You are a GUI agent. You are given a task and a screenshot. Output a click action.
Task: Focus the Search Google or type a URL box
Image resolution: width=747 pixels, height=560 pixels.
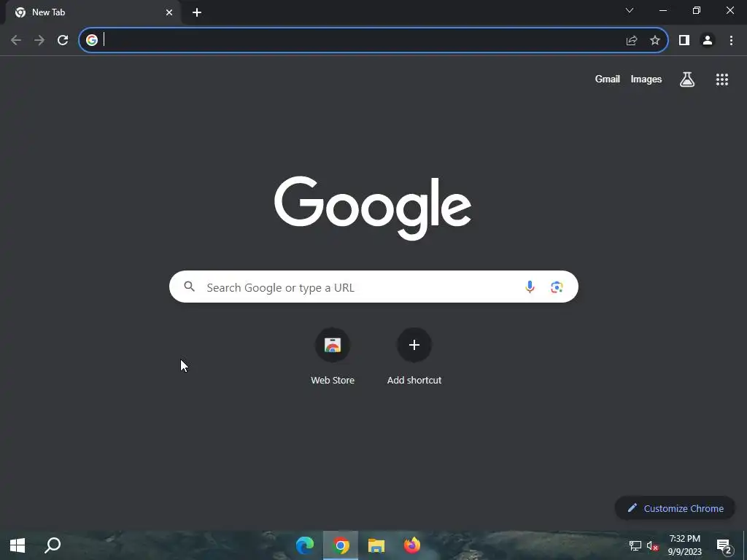tap(373, 287)
